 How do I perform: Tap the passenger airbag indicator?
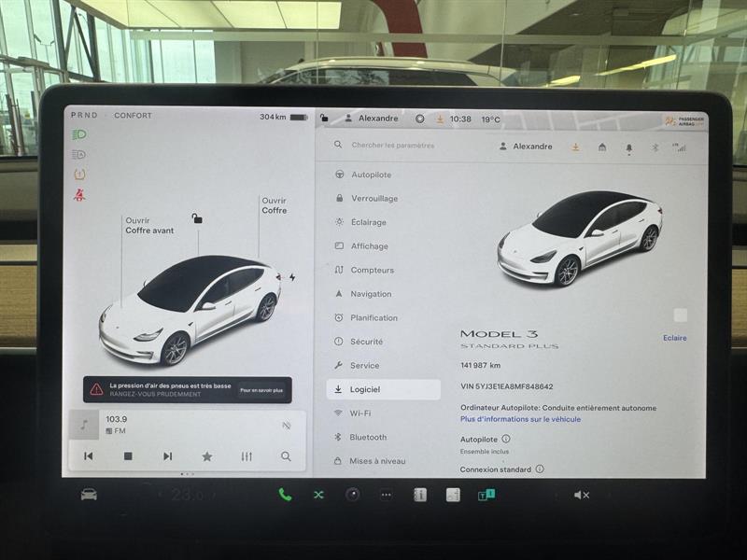(x=684, y=121)
